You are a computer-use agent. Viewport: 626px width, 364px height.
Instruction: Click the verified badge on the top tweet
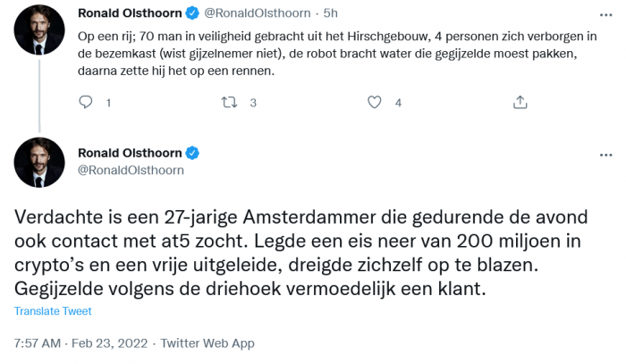pyautogui.click(x=191, y=13)
